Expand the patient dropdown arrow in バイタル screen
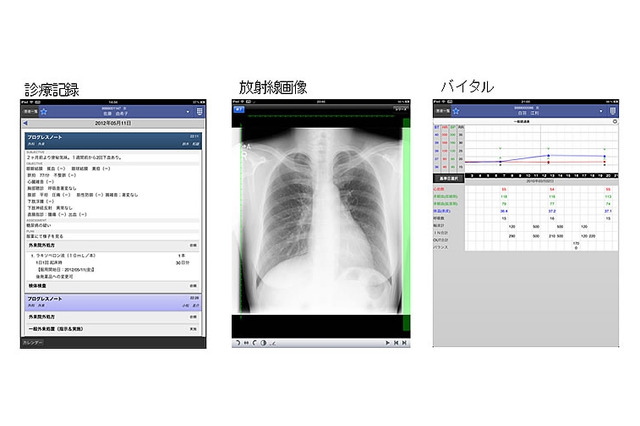640x426 pixels. click(601, 111)
